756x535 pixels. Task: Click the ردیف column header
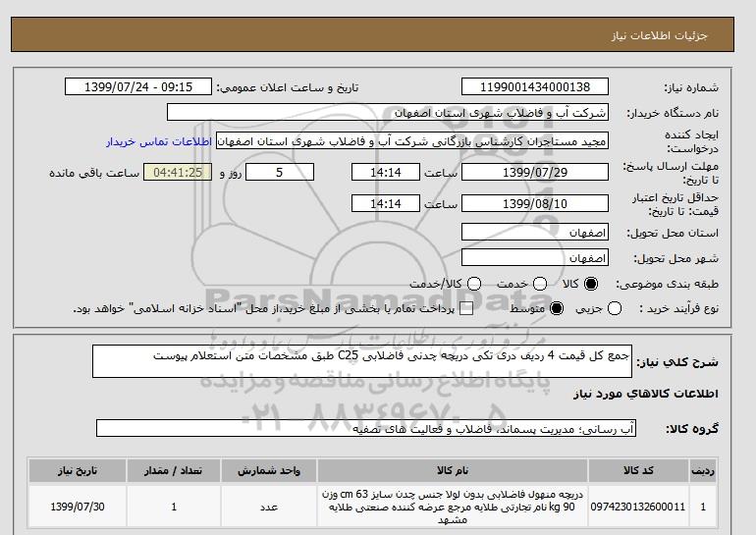(703, 470)
